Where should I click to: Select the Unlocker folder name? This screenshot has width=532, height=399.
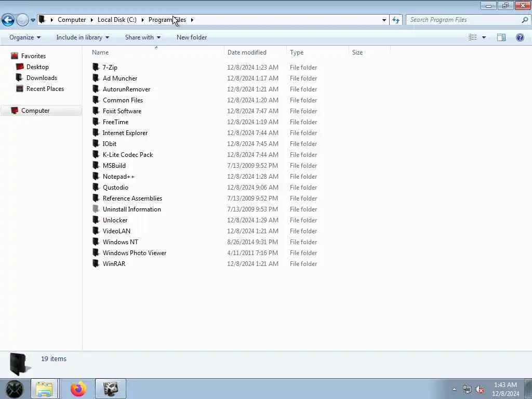click(115, 220)
